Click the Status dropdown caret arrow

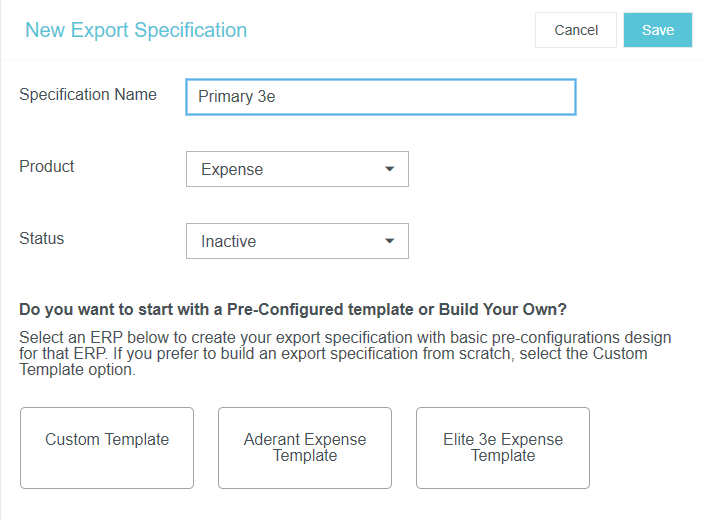pos(390,241)
